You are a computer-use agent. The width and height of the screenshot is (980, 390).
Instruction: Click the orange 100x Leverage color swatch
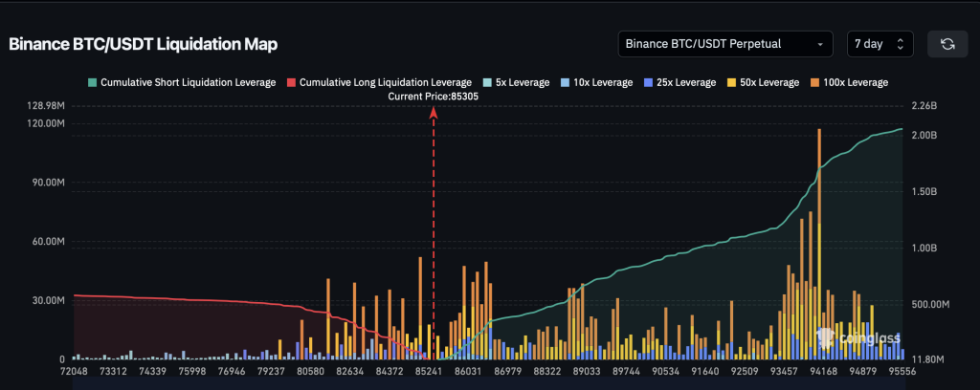[x=816, y=82]
